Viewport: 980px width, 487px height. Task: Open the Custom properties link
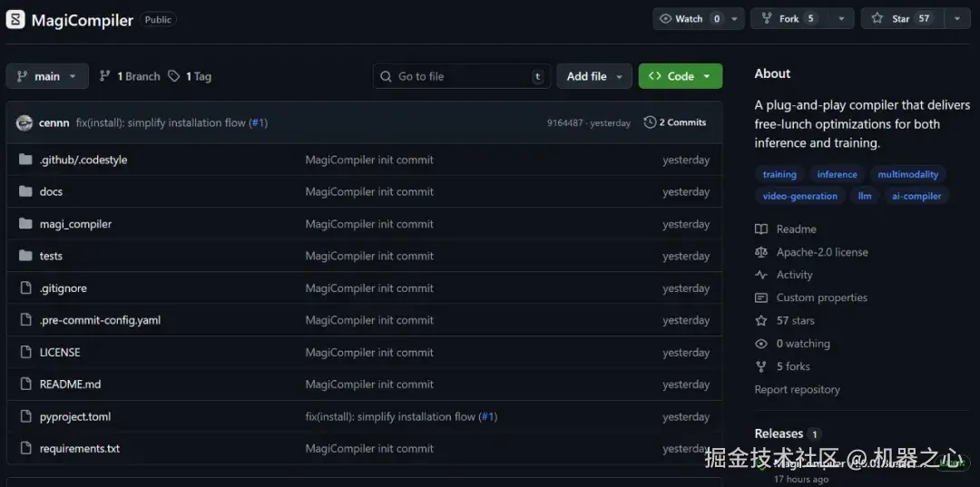click(822, 297)
